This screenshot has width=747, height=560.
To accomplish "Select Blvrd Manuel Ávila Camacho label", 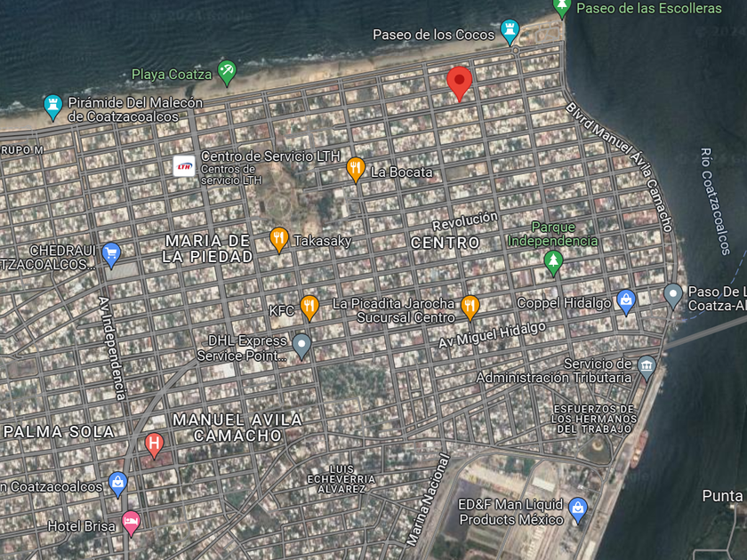I will 619,167.
